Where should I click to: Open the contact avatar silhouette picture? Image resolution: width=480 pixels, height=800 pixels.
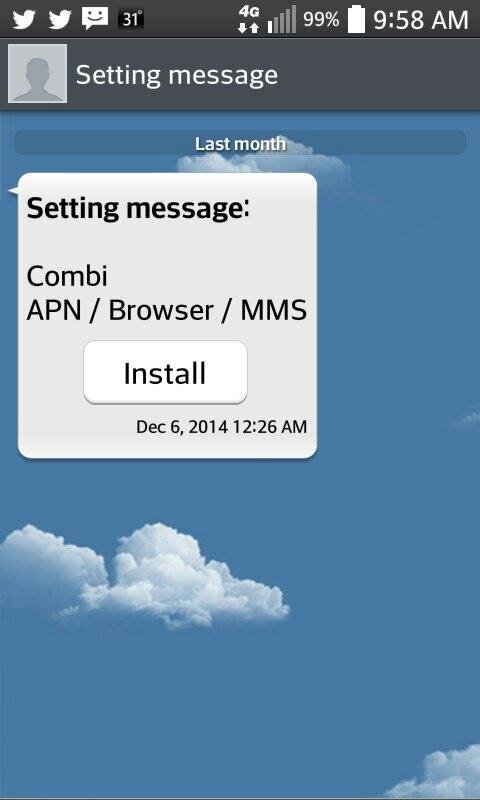tap(37, 73)
